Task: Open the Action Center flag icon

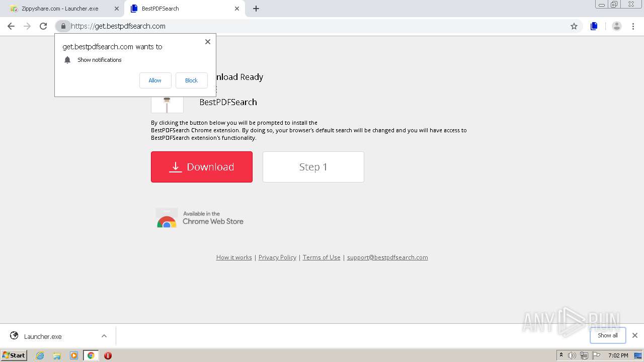Action: [596, 355]
